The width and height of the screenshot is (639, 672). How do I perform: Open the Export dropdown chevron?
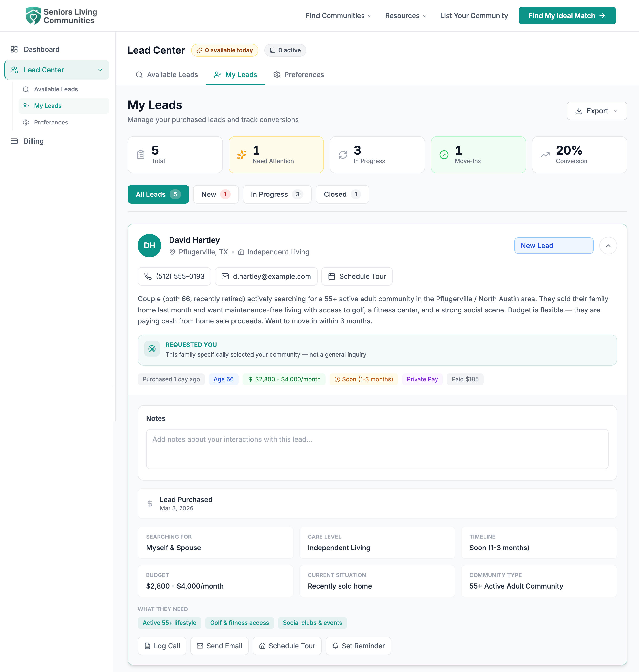(x=616, y=111)
